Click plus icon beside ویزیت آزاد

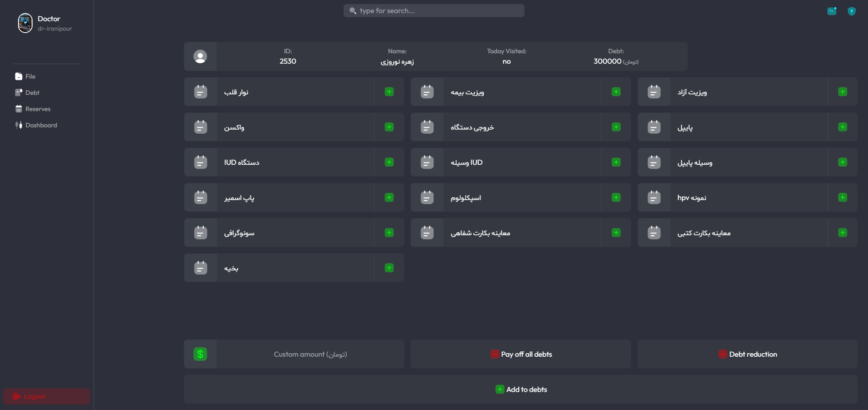click(842, 92)
